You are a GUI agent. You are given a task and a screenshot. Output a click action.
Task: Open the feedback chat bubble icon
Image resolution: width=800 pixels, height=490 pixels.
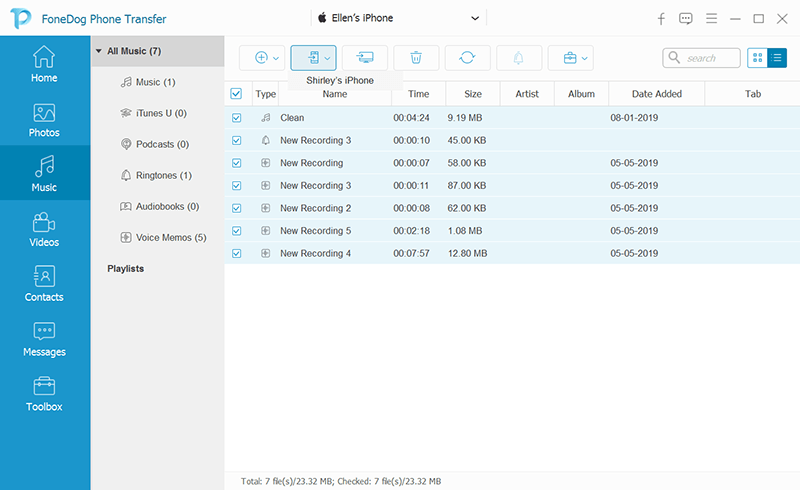(686, 19)
